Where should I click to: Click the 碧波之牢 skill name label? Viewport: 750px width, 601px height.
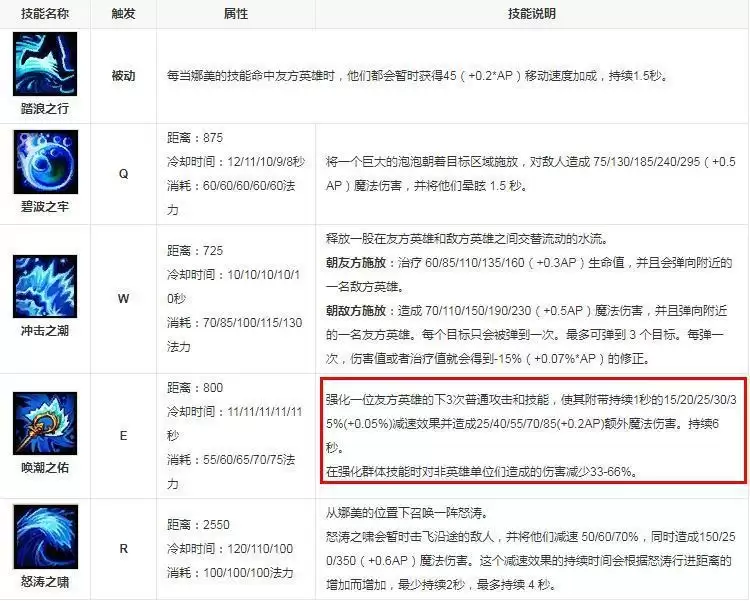[45, 207]
